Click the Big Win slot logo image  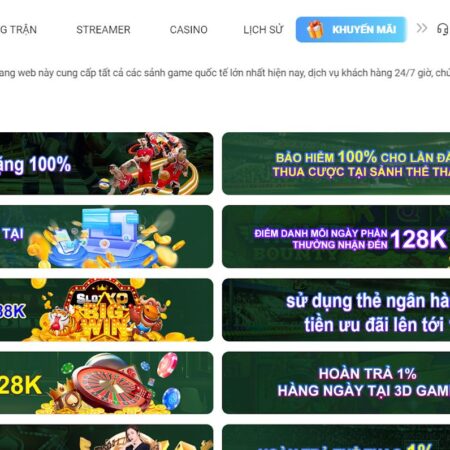point(102,310)
